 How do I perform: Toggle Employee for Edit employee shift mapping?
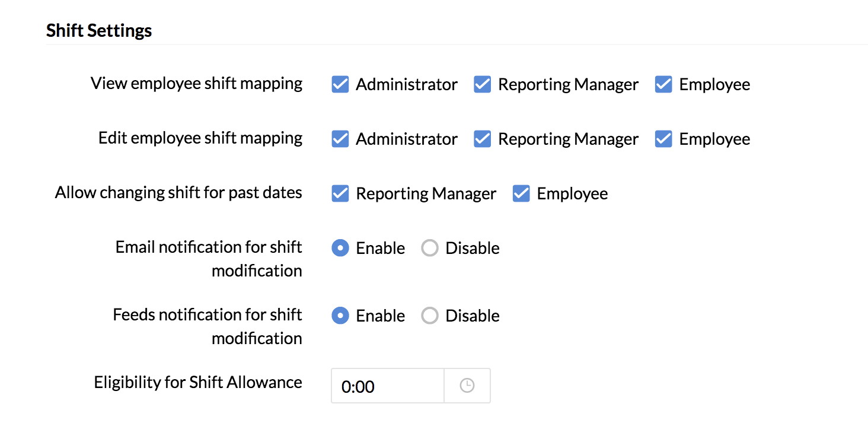[663, 139]
